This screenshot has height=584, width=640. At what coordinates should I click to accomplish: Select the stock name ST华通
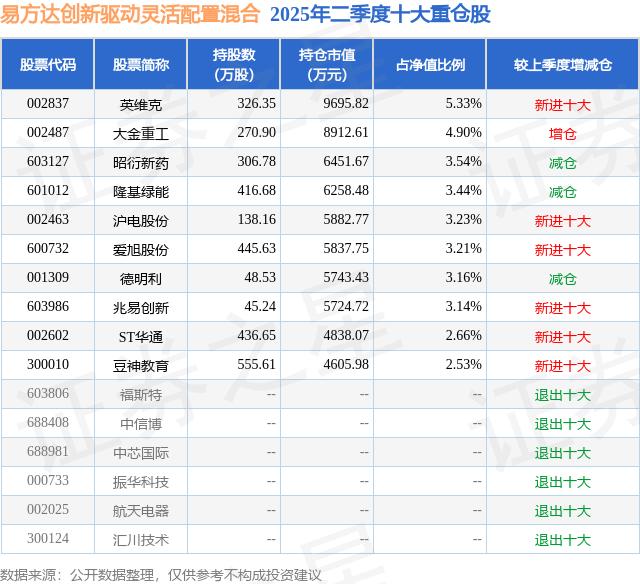tap(141, 337)
